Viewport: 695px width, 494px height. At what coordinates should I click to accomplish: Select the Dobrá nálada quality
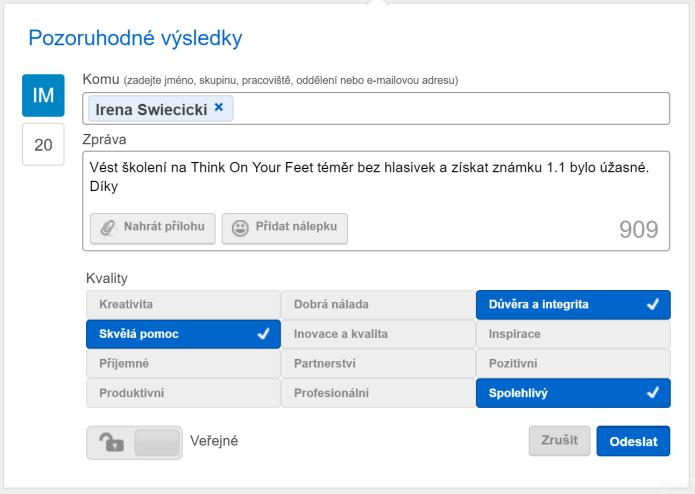(378, 305)
